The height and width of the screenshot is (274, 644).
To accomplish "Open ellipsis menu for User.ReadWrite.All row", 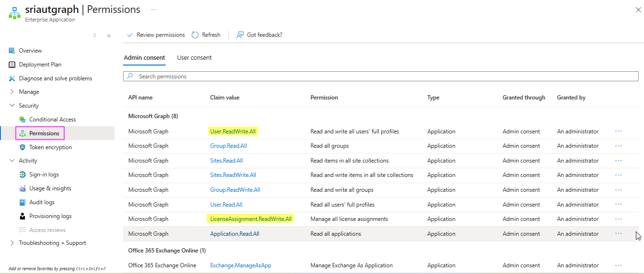I will point(618,131).
